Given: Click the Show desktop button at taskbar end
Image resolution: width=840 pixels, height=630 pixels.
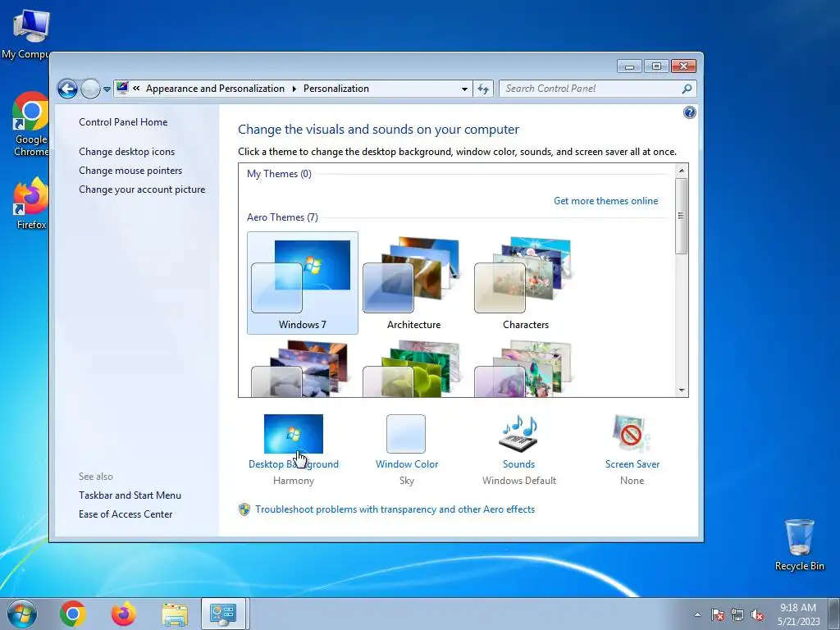Looking at the screenshot, I should (834, 614).
